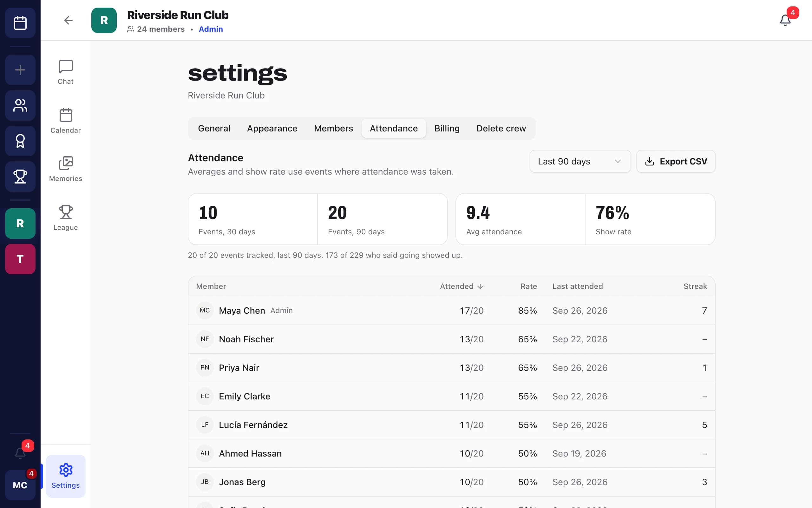Click the MC avatar beside Maya Chen

(205, 311)
